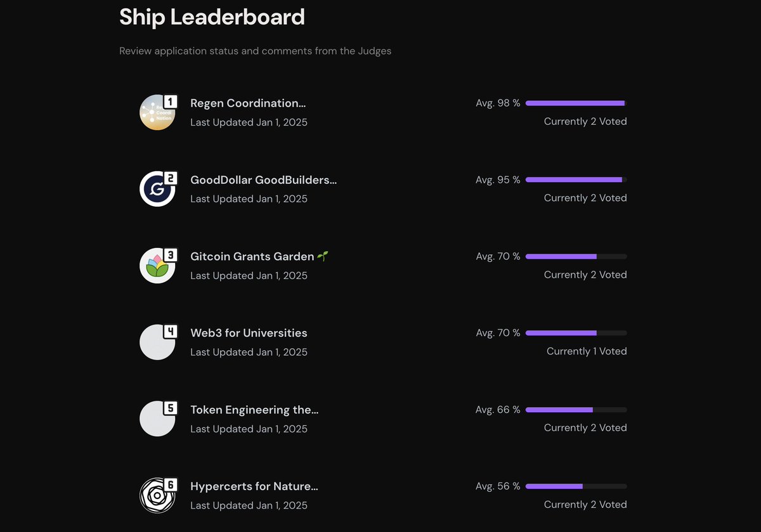
Task: Open the Token Engineering entry title
Action: (x=254, y=410)
